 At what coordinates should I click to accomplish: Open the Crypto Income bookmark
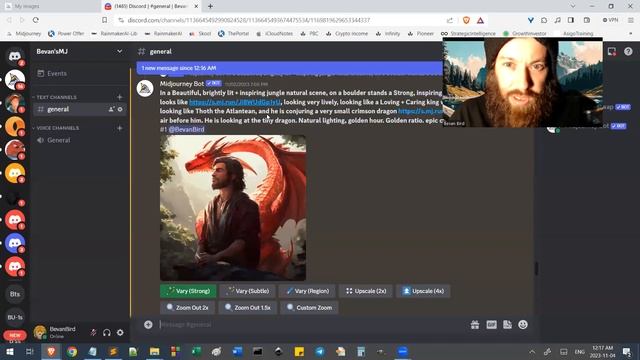[x=347, y=33]
